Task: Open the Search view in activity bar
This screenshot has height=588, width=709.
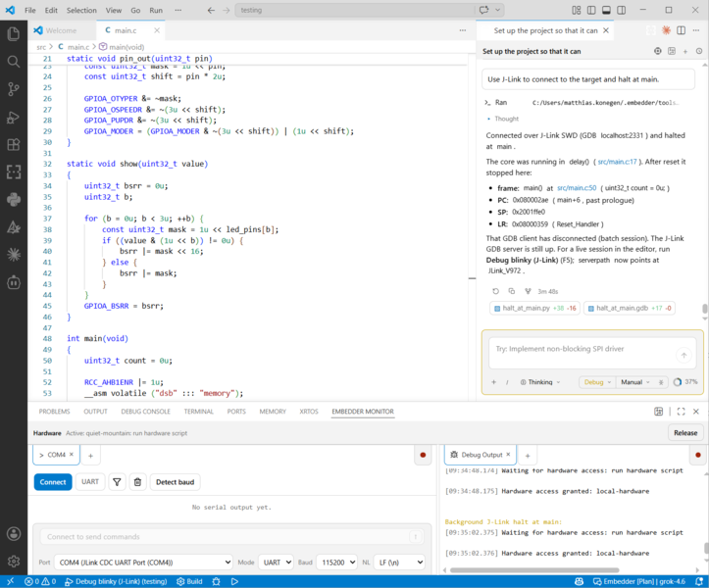Action: [x=14, y=62]
